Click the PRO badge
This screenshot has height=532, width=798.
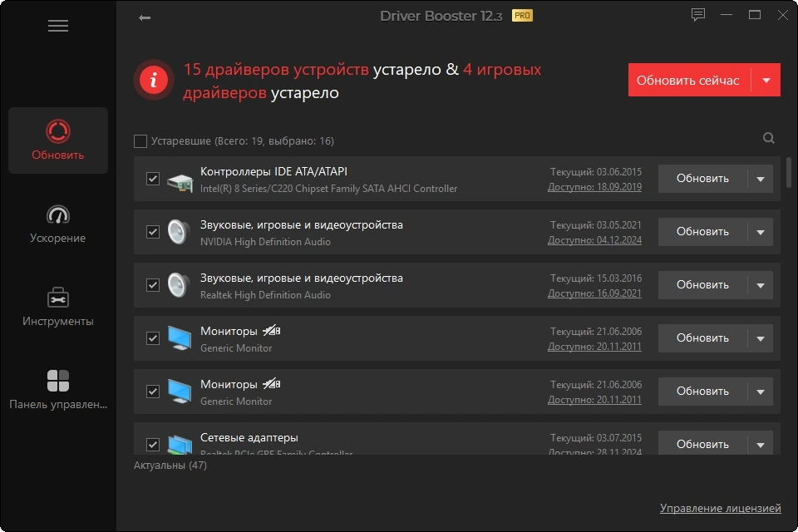522,16
